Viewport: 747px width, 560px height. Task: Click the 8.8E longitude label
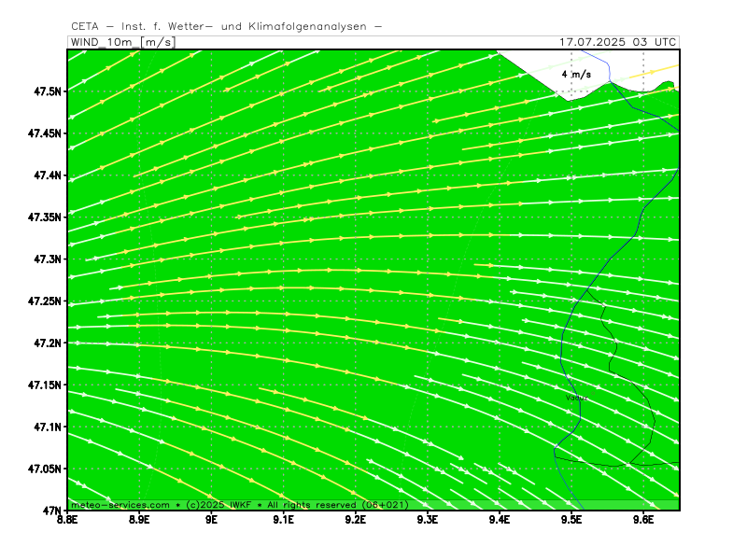point(67,519)
